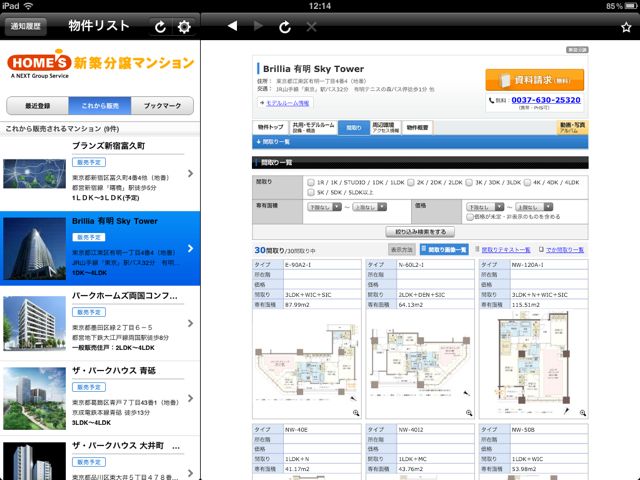Open パークホームズ両国 building thumbnail
Viewport: 640px width, 480px height.
pyautogui.click(x=34, y=323)
